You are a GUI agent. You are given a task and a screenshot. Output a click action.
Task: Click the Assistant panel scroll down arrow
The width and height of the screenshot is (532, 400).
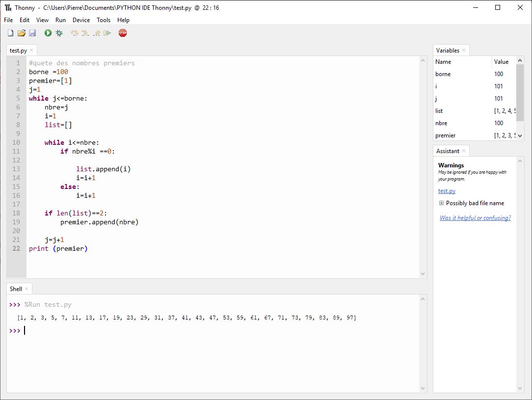520,388
